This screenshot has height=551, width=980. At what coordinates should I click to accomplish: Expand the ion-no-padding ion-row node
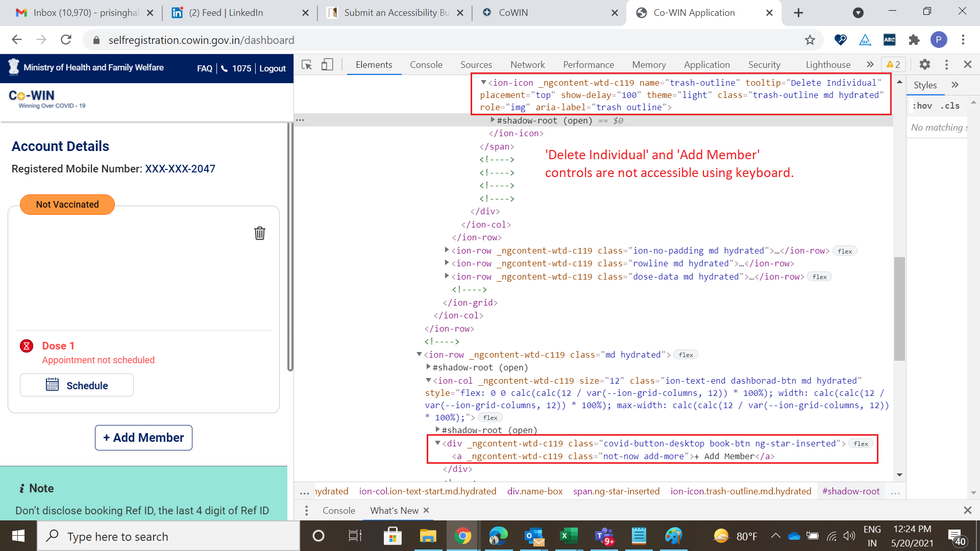(447, 250)
